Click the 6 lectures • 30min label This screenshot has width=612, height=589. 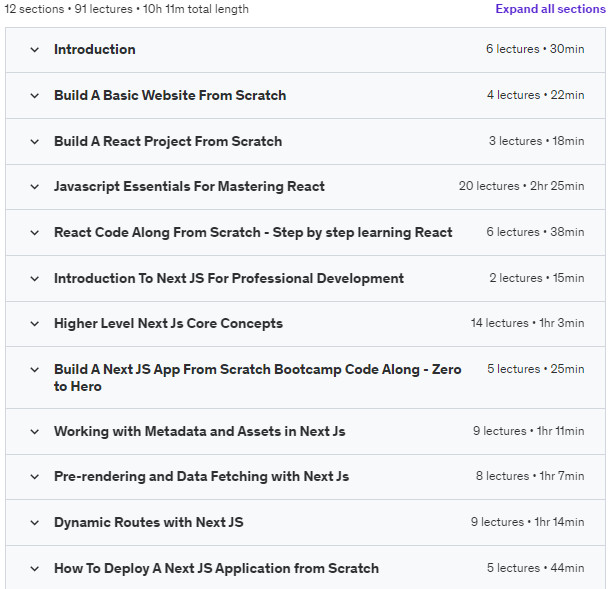pyautogui.click(x=535, y=49)
